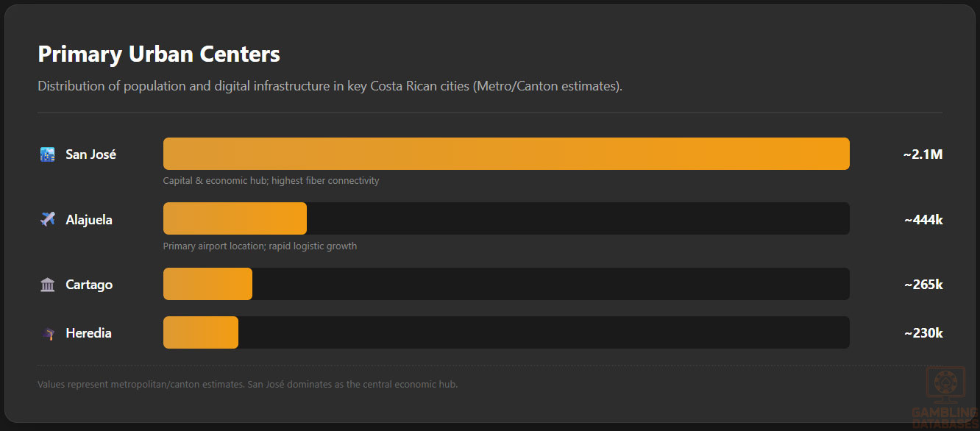This screenshot has height=431, width=980.
Task: Click the Heredia city label
Action: coord(88,333)
